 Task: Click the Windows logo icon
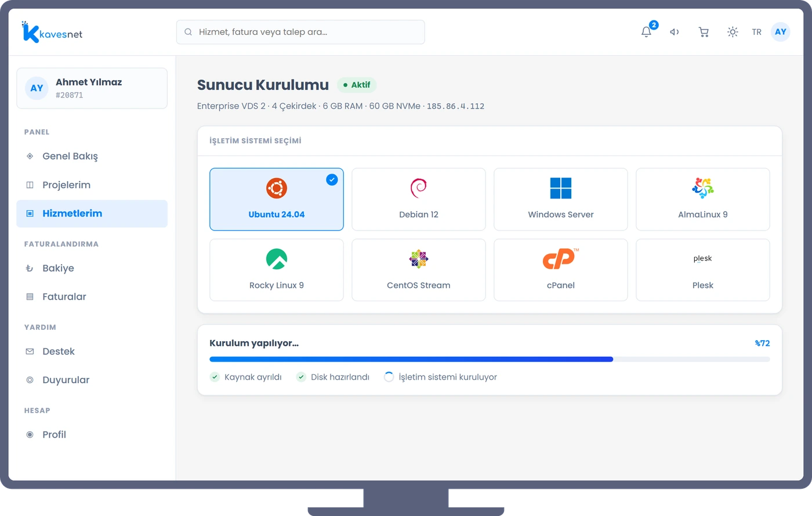point(561,188)
